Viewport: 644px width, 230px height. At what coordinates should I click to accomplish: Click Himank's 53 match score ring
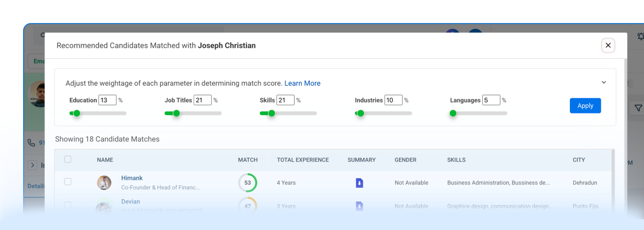tap(247, 183)
